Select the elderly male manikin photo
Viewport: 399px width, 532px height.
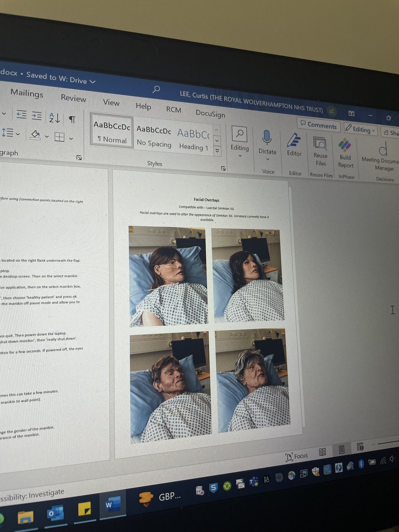pyautogui.click(x=170, y=387)
